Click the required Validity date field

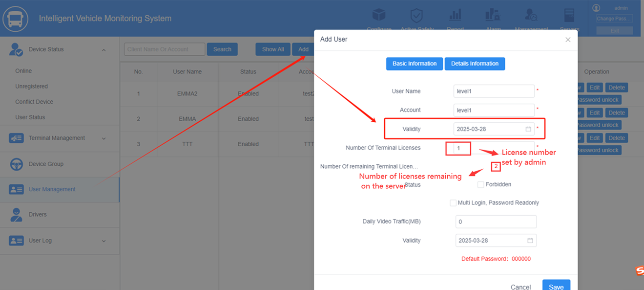pos(494,129)
